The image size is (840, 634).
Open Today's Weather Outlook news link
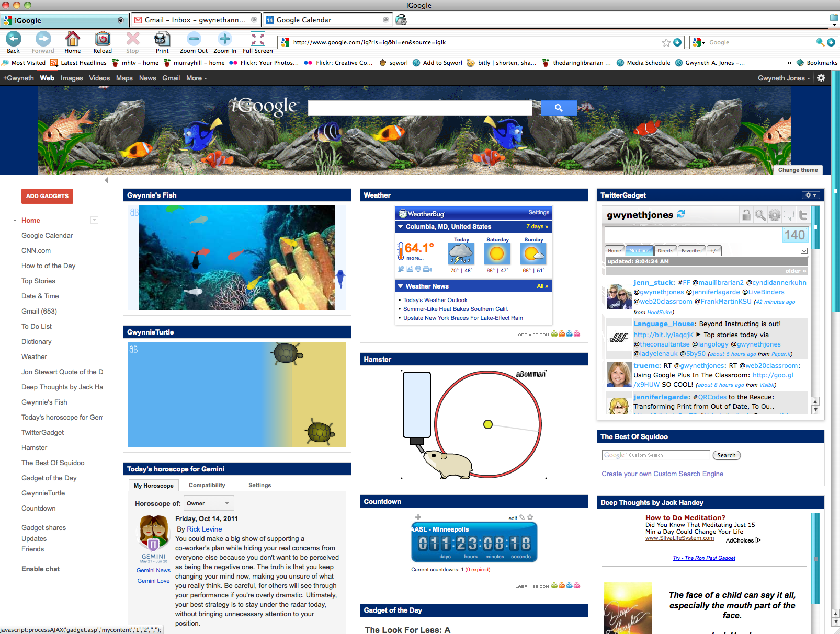point(435,300)
